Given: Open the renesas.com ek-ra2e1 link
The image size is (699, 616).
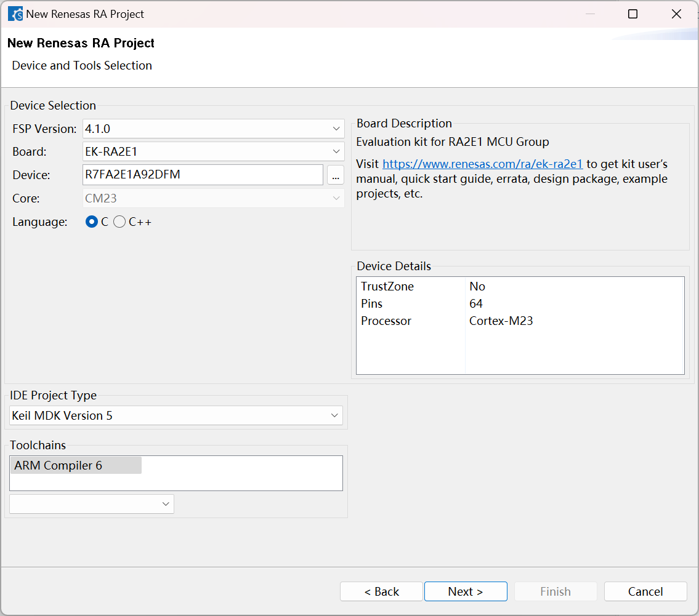Looking at the screenshot, I should point(482,164).
